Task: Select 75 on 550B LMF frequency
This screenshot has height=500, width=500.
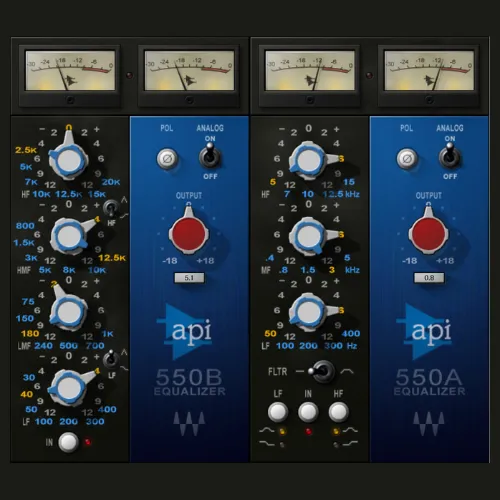Action: click(28, 301)
